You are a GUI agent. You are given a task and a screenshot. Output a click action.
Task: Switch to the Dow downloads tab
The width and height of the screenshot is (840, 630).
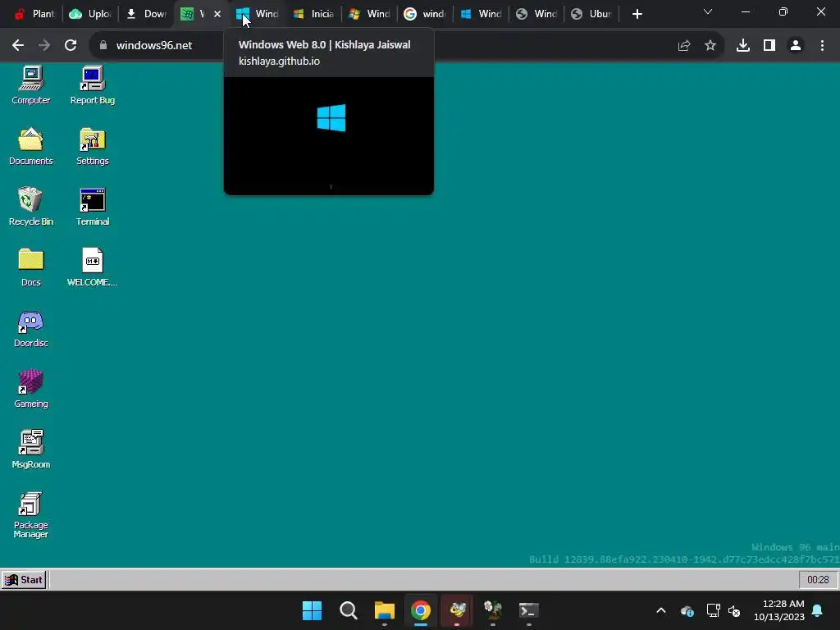(146, 14)
